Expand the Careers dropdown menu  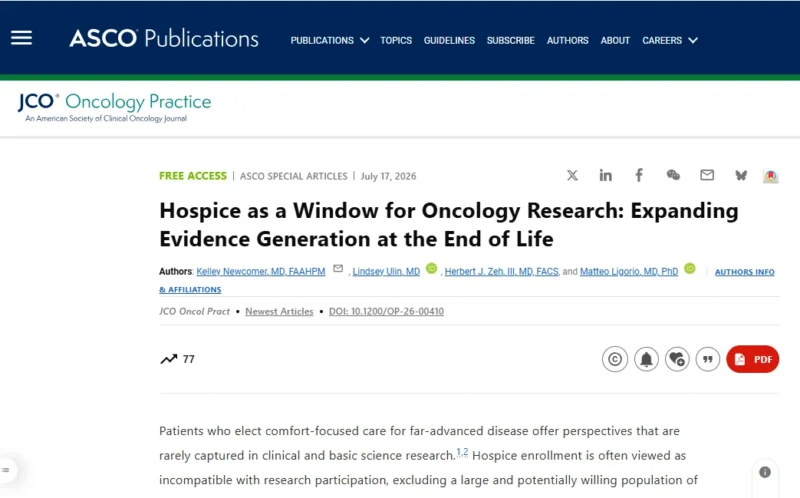pyautogui.click(x=669, y=40)
